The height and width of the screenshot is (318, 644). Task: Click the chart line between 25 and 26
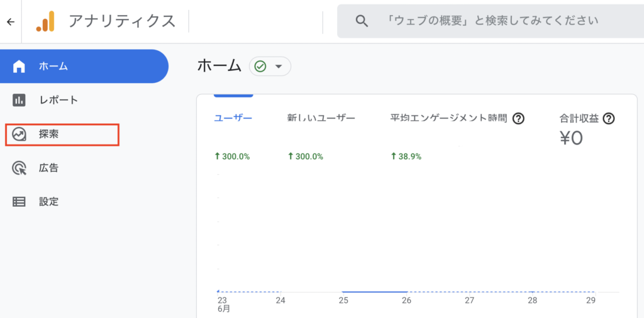(375, 292)
